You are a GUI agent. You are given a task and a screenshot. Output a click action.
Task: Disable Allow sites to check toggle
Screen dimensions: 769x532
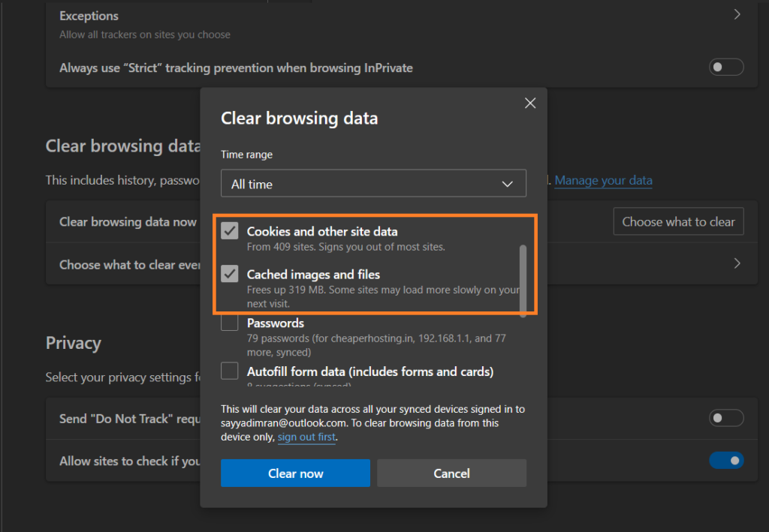point(726,461)
